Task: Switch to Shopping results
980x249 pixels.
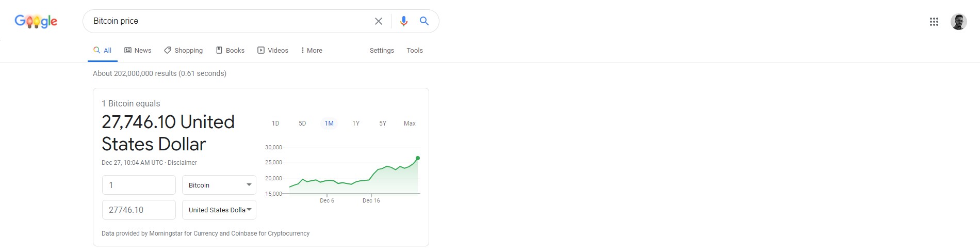Action: tap(184, 50)
